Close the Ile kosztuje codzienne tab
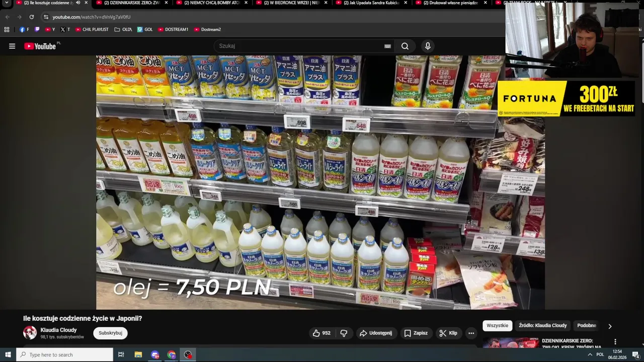The width and height of the screenshot is (644, 362). pos(86,3)
